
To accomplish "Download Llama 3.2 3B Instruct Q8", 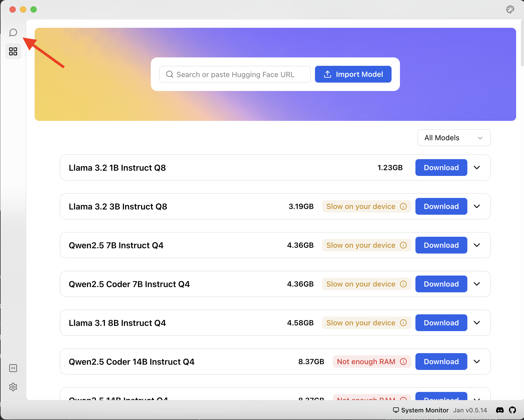I will point(441,206).
